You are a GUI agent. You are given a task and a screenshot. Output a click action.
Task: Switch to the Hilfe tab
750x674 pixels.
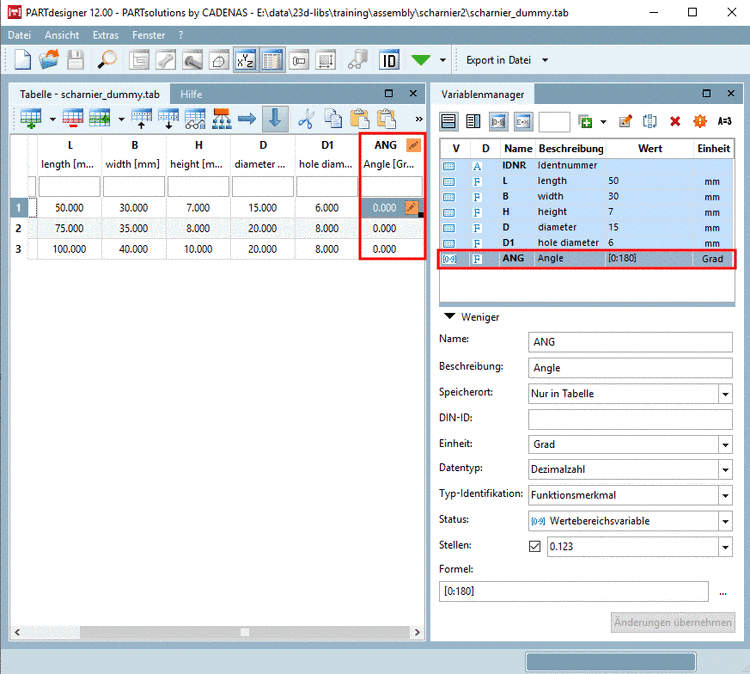click(191, 93)
